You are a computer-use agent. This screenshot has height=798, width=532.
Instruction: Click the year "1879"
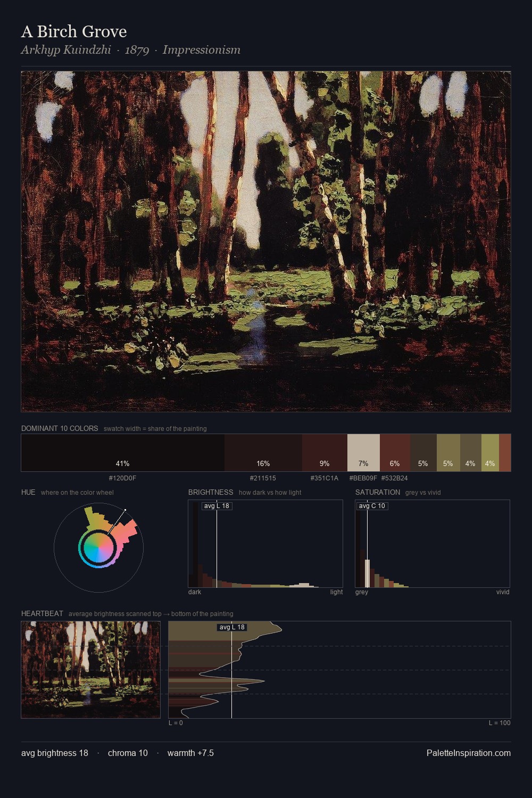click(137, 50)
